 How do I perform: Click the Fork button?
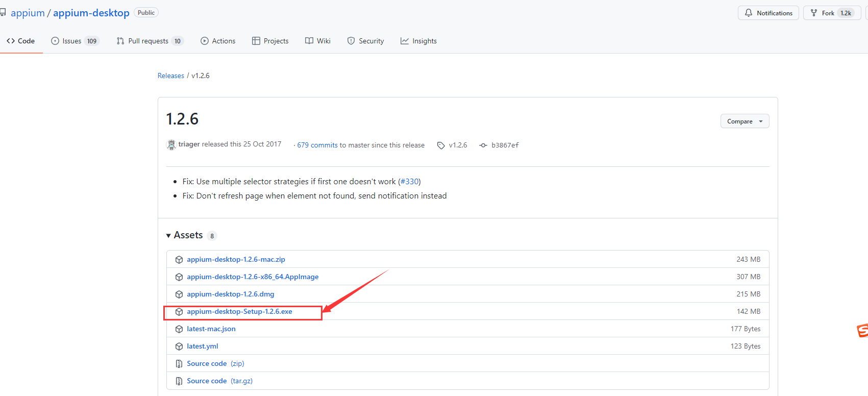(832, 13)
